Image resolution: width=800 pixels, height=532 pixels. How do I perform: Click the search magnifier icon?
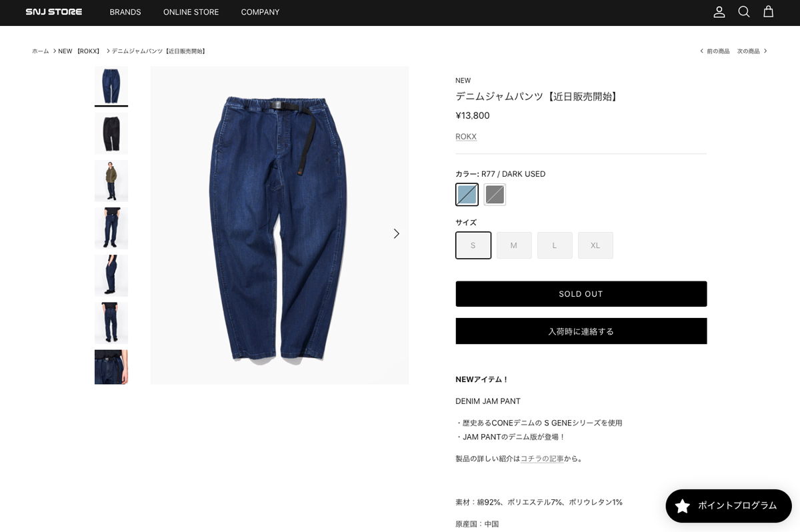[x=744, y=12]
